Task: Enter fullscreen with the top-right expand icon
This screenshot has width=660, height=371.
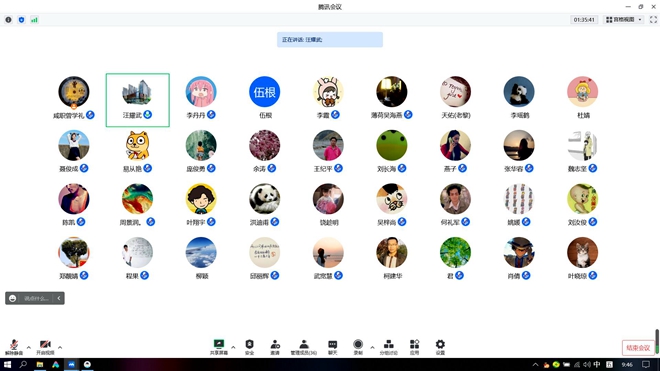Action: pos(653,20)
